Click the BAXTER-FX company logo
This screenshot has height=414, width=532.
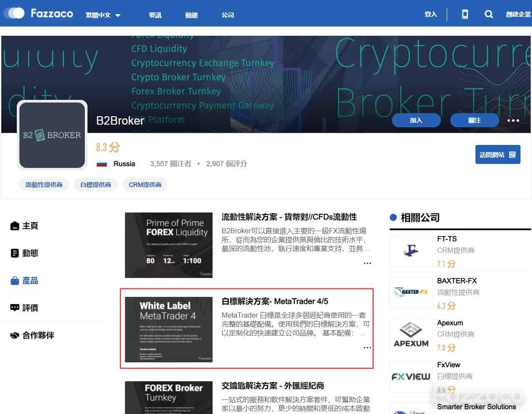tap(411, 292)
